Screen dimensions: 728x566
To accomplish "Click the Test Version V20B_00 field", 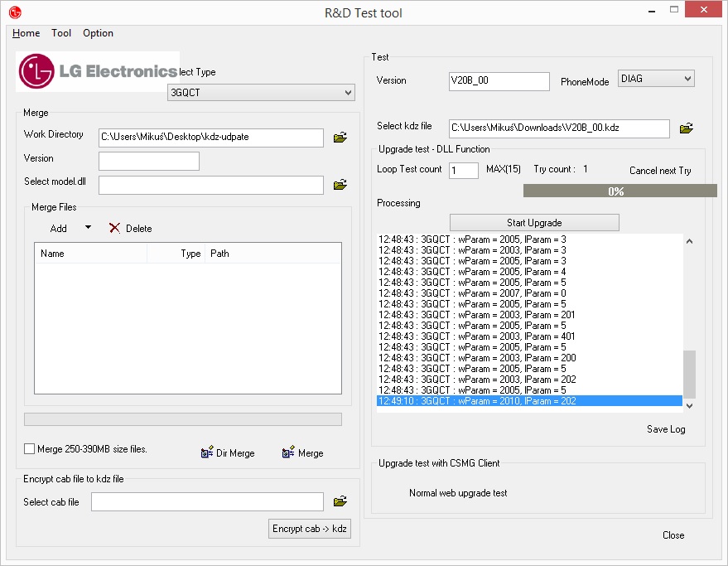I will 499,81.
